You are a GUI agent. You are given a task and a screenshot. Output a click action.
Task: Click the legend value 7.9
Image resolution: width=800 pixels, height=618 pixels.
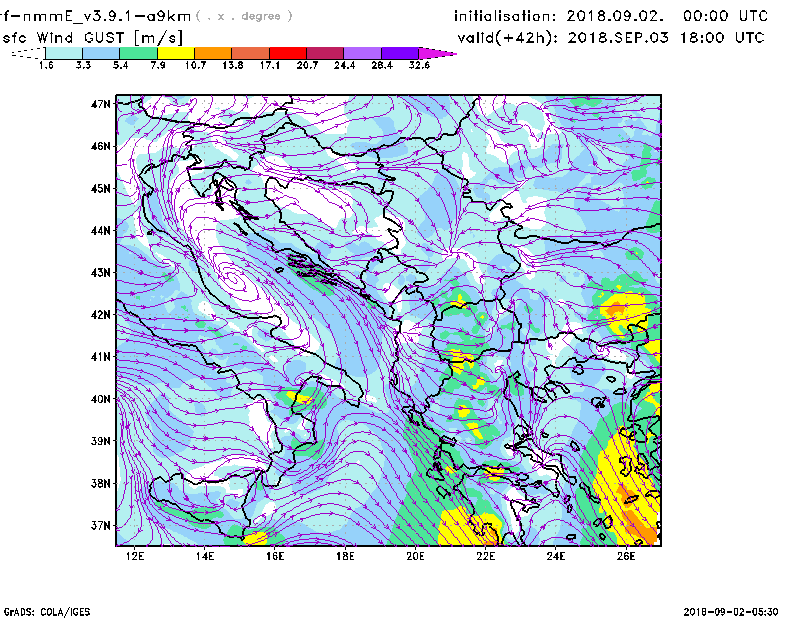(158, 65)
